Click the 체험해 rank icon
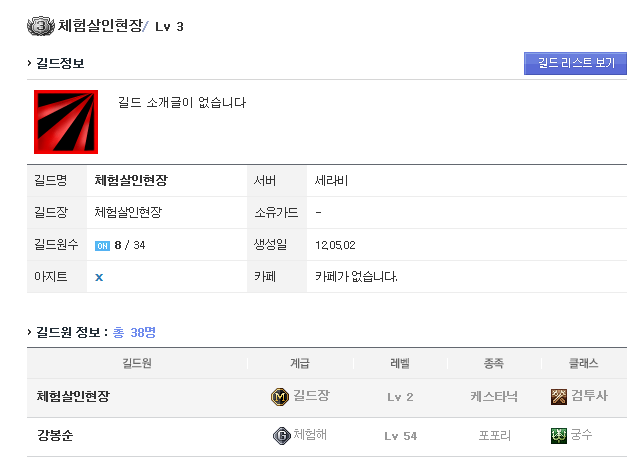The width and height of the screenshot is (642, 460). (x=281, y=435)
